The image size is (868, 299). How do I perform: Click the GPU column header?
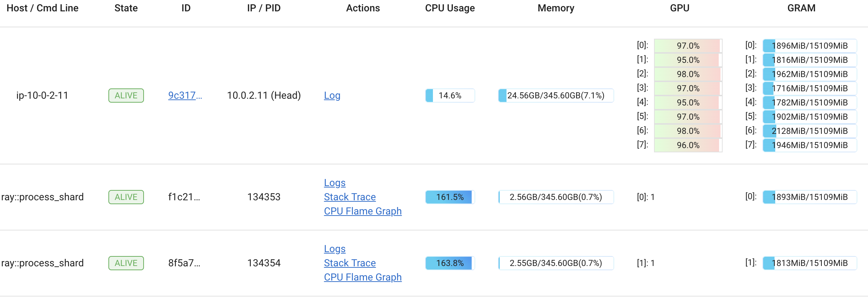coord(679,8)
